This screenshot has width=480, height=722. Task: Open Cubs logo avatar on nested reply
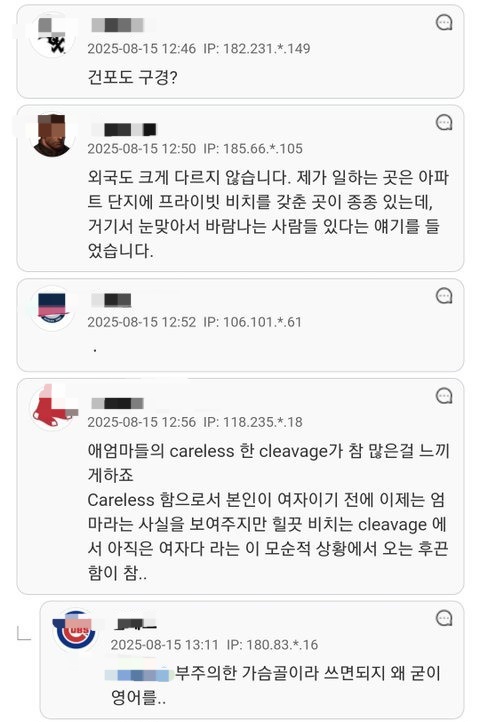coord(75,630)
